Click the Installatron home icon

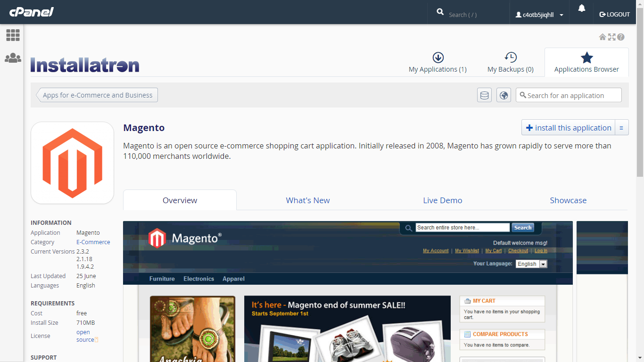click(x=603, y=37)
